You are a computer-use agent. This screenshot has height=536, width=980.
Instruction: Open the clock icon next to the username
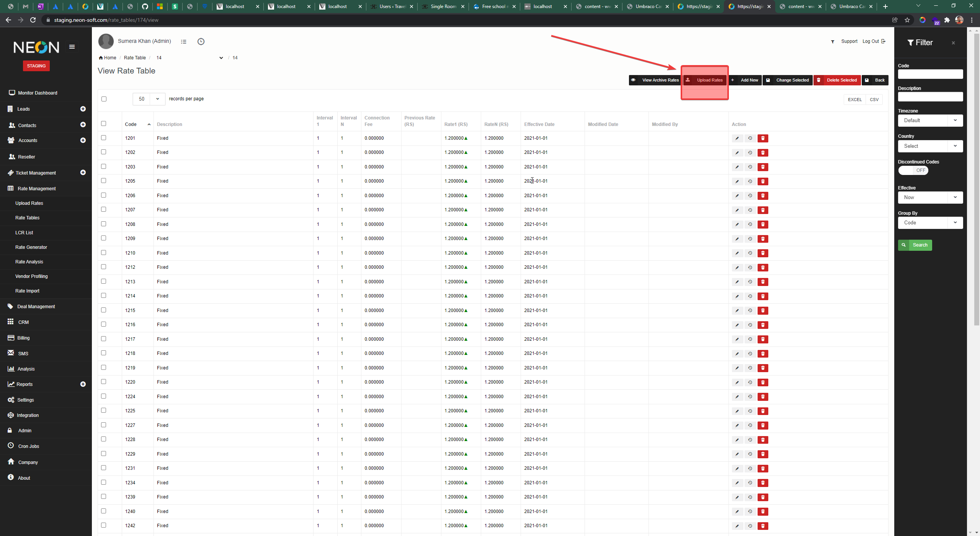(201, 41)
